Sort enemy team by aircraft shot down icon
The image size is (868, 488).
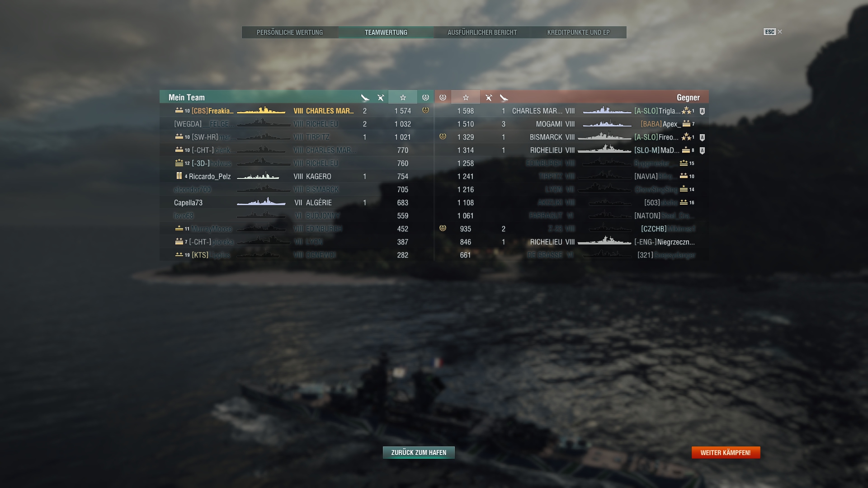click(489, 98)
